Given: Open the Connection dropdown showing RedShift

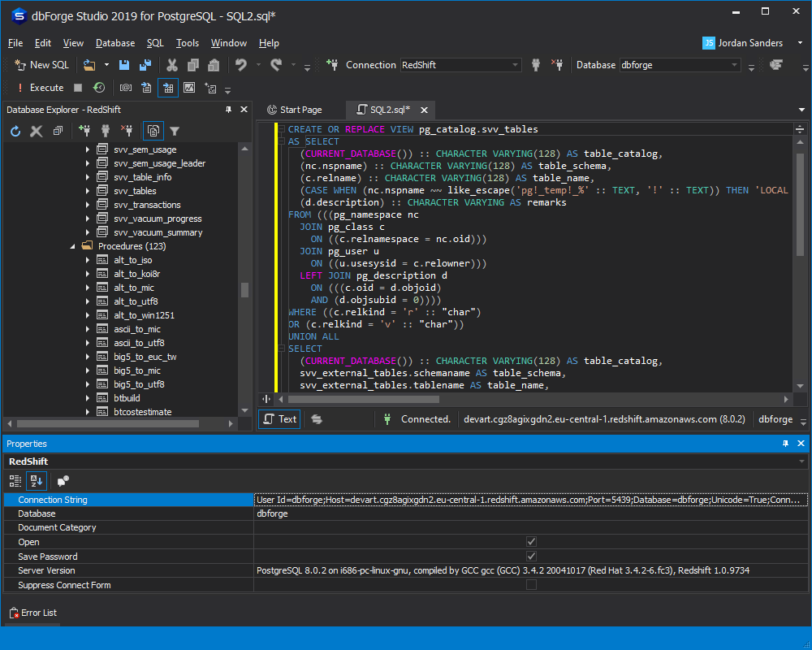Looking at the screenshot, I should click(x=515, y=65).
